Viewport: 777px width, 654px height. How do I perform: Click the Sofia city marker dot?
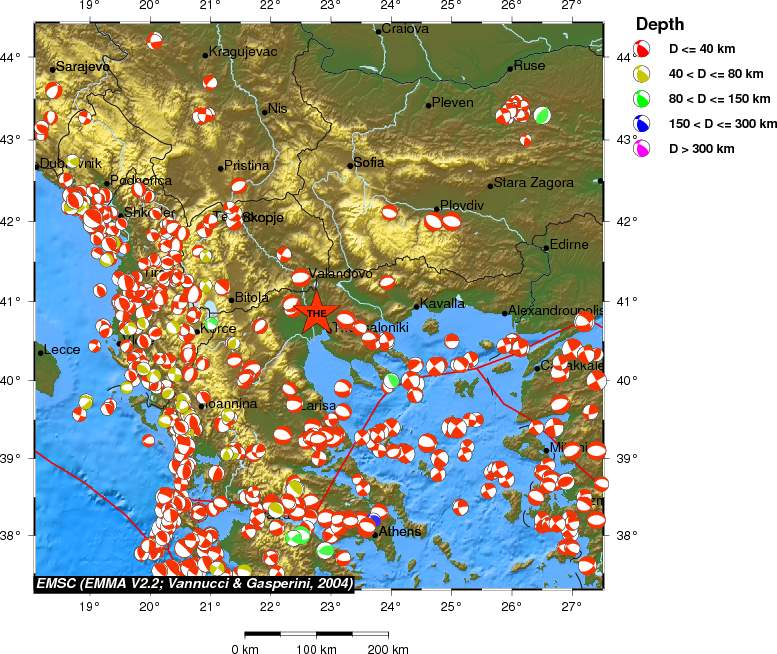click(351, 166)
